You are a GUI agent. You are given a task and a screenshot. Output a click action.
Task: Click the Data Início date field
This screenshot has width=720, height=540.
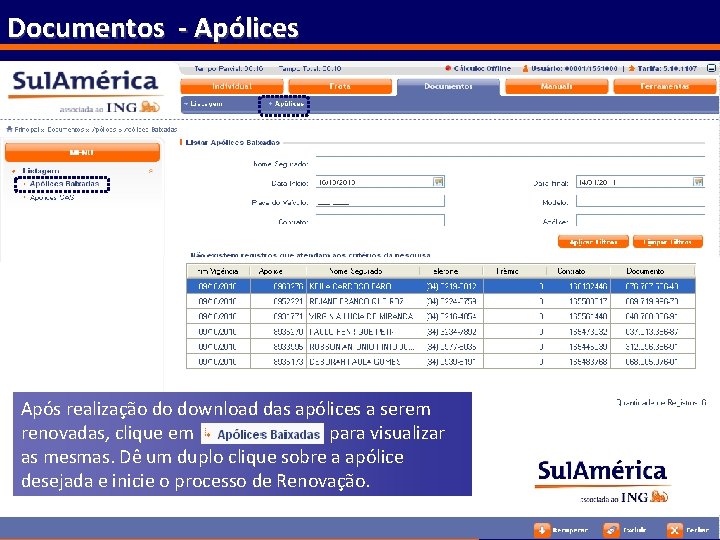pyautogui.click(x=374, y=182)
